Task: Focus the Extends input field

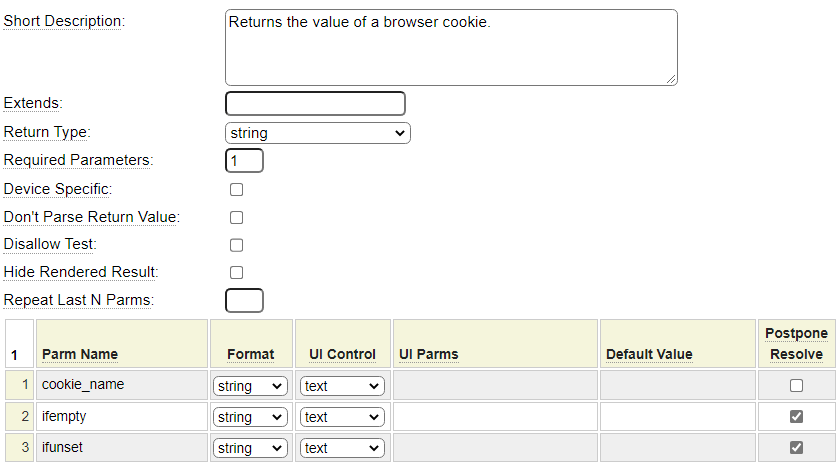Action: pyautogui.click(x=315, y=104)
